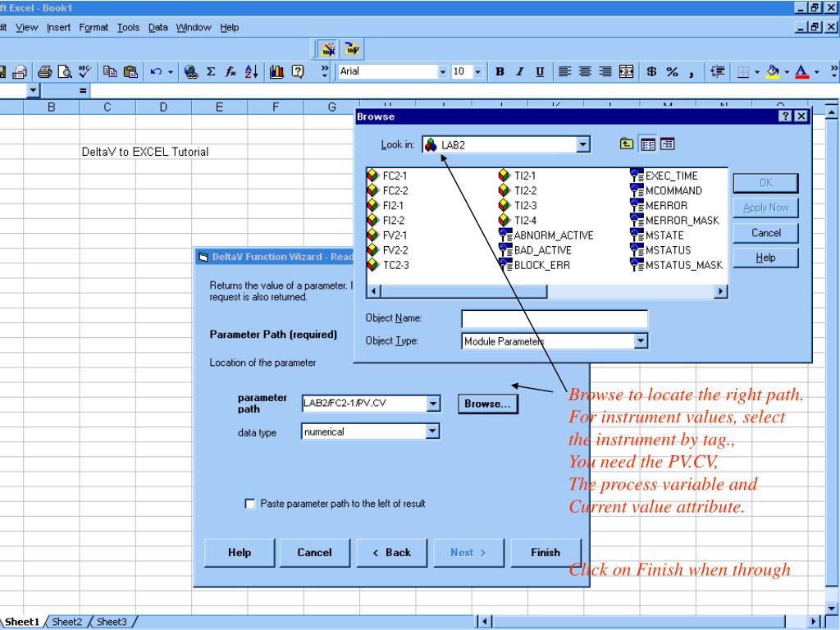Apply the yellow Fill Color swatch
The image size is (840, 630).
coord(773,72)
